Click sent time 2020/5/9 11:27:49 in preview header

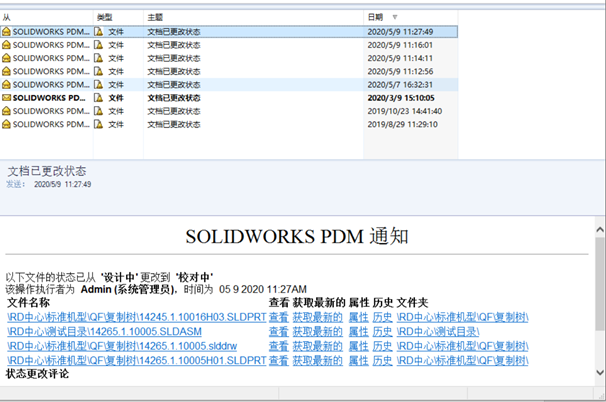pyautogui.click(x=62, y=184)
